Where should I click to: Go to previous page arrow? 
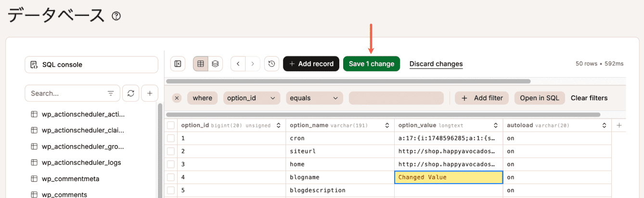click(238, 64)
